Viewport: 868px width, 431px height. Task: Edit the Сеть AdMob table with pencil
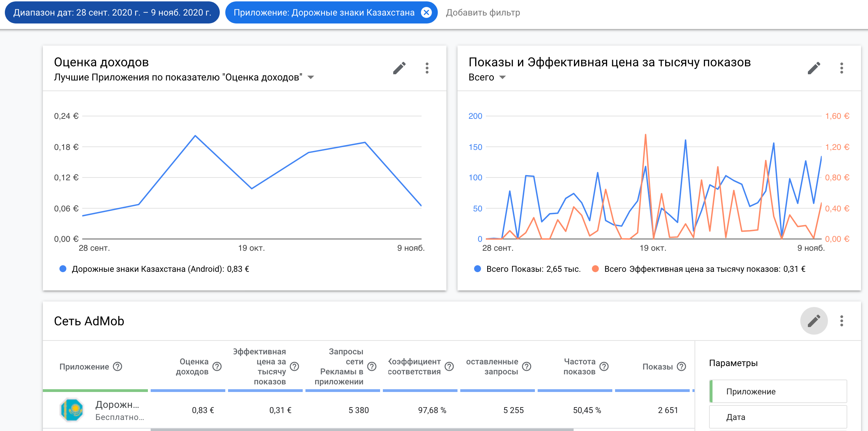(814, 321)
